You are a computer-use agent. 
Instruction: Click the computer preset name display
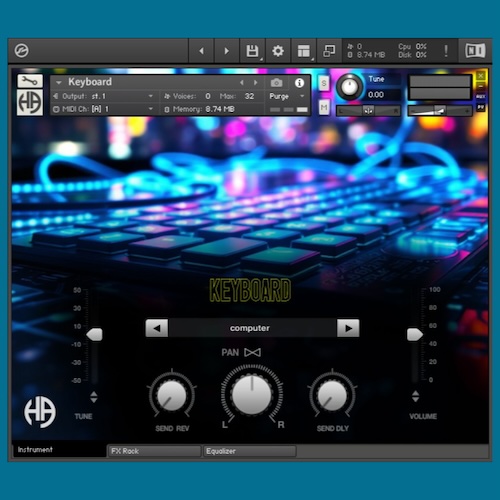point(252,328)
